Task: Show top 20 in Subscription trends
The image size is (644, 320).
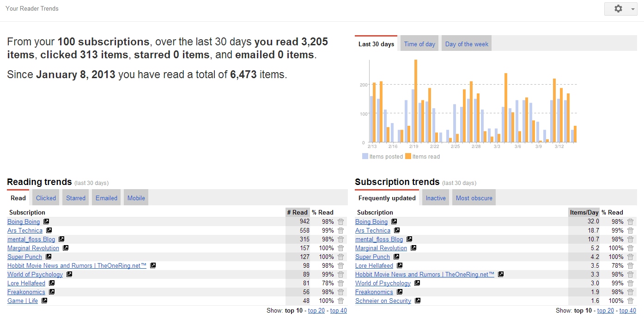Action: 606,310
